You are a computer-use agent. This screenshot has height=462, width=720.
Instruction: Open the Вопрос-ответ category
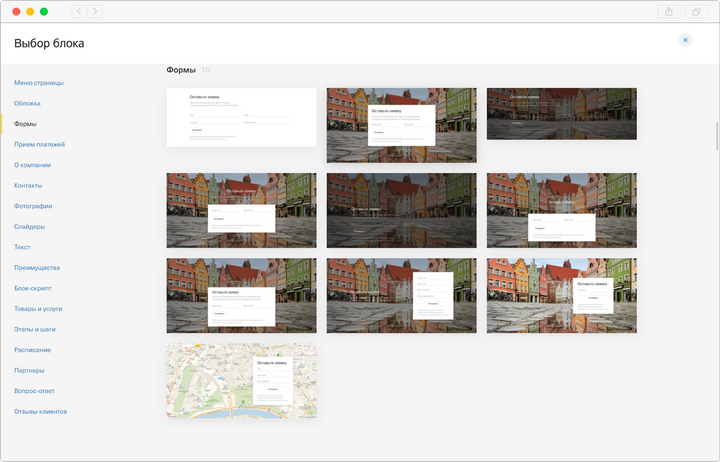pos(35,391)
